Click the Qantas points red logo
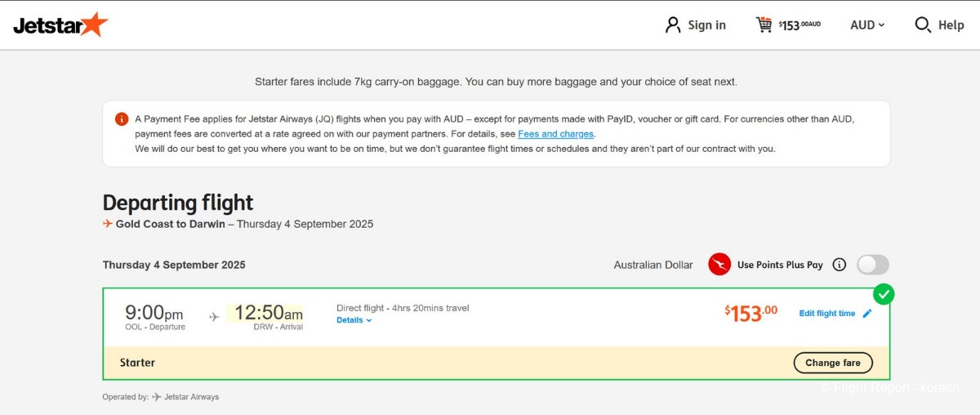Viewport: 980px width, 415px height. pos(719,265)
